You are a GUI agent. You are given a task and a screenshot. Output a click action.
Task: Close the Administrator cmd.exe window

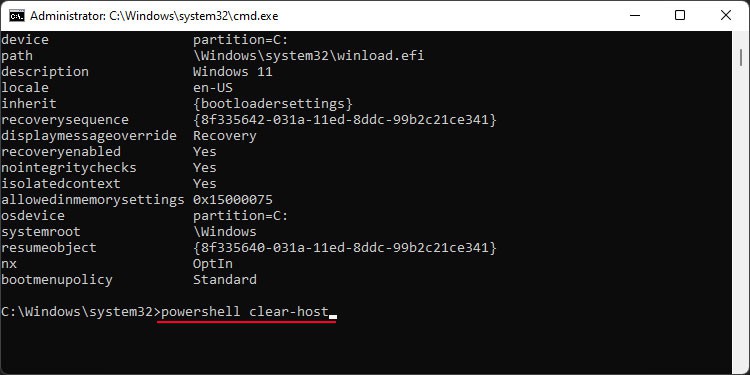click(726, 15)
